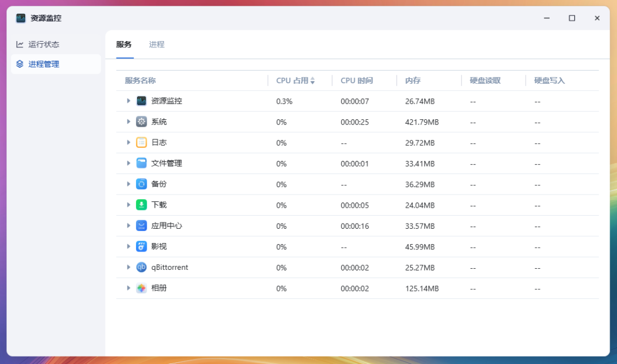Click the 内存 column header
The width and height of the screenshot is (617, 364).
[413, 80]
